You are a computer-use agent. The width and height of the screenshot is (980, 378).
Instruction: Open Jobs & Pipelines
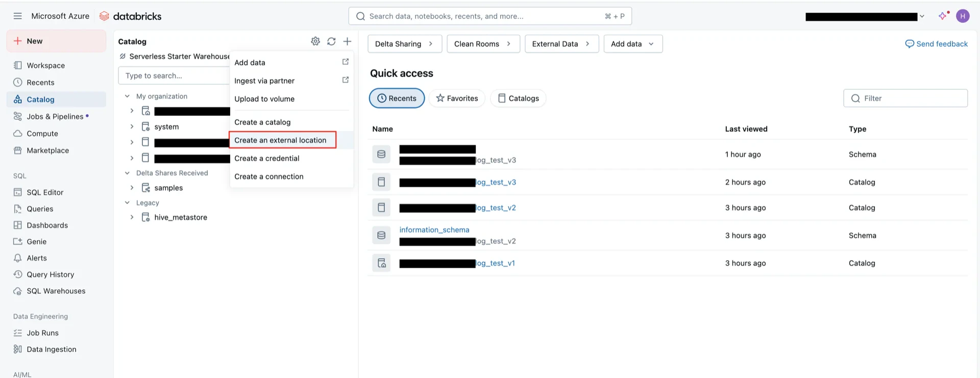click(56, 116)
